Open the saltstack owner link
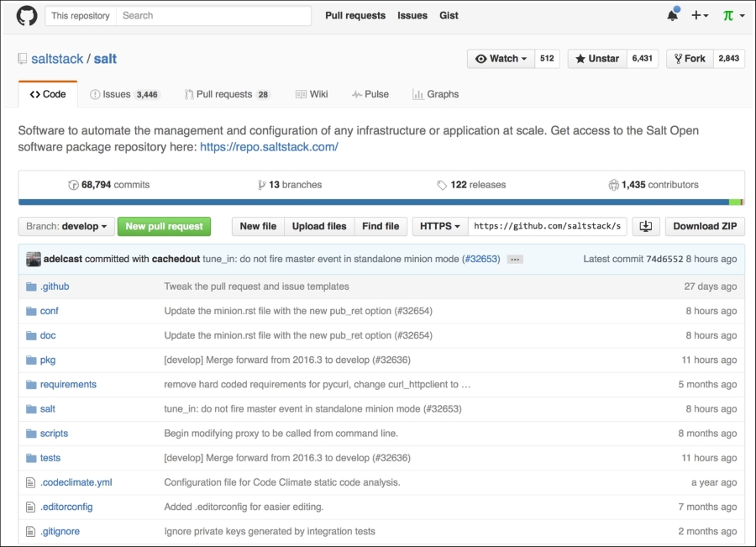This screenshot has height=547, width=756. click(x=57, y=59)
